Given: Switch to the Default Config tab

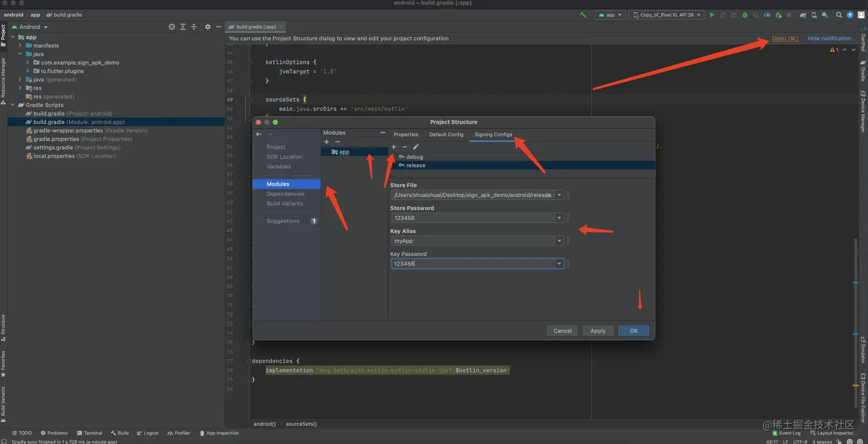Looking at the screenshot, I should [x=446, y=134].
